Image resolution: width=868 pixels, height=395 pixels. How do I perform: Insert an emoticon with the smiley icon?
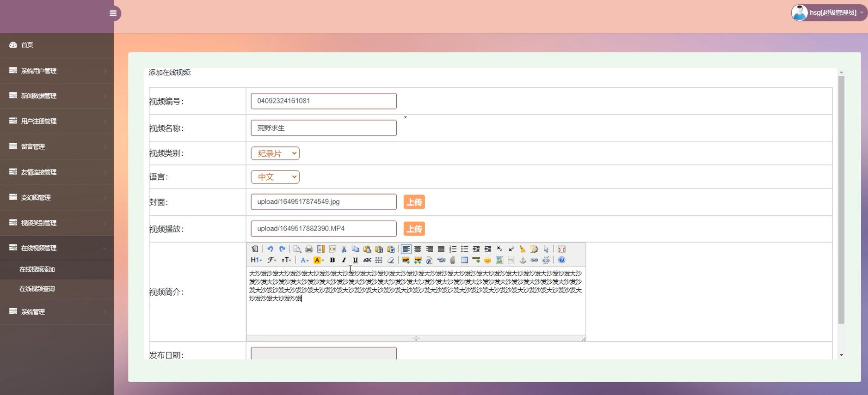[487, 260]
